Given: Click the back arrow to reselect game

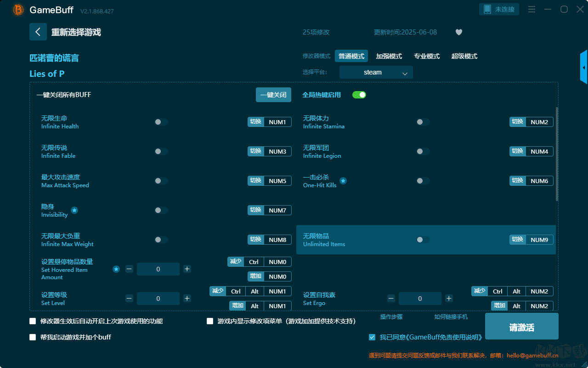Looking at the screenshot, I should [38, 32].
